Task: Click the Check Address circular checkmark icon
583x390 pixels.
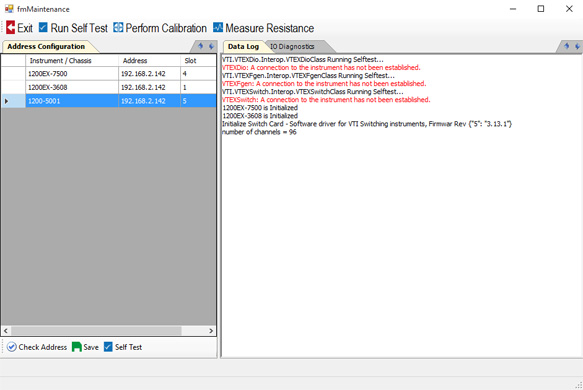Action: 12,347
